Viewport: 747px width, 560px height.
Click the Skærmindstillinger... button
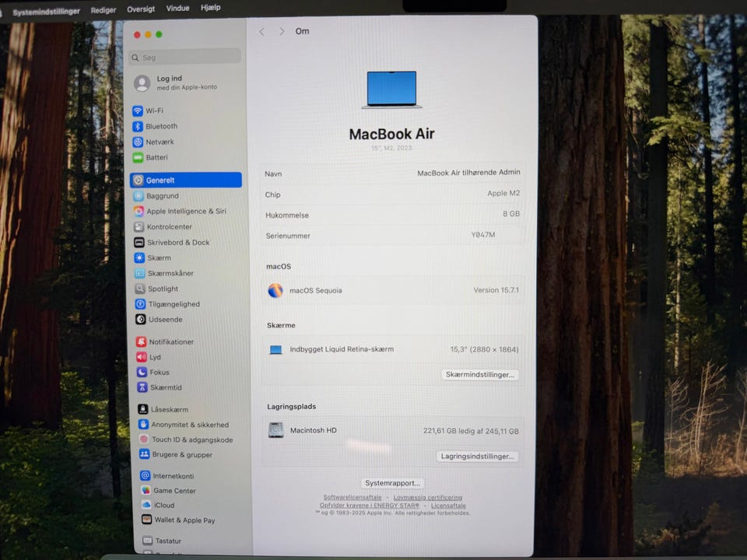(480, 375)
